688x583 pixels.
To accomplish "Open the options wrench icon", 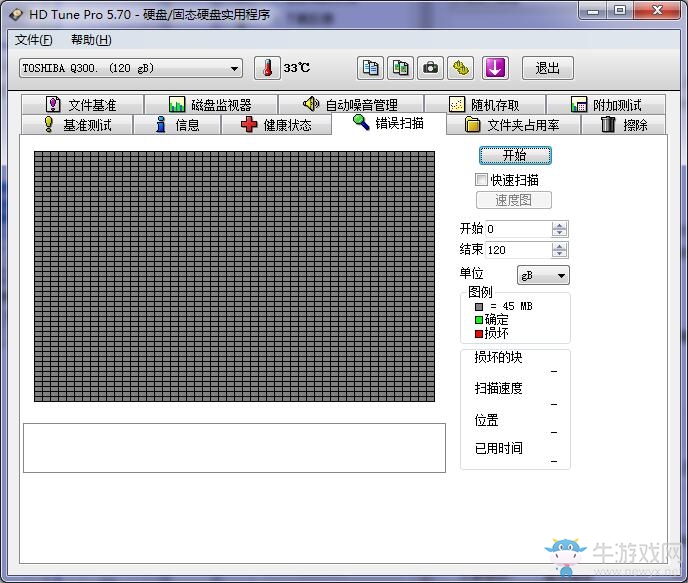I will coord(461,68).
